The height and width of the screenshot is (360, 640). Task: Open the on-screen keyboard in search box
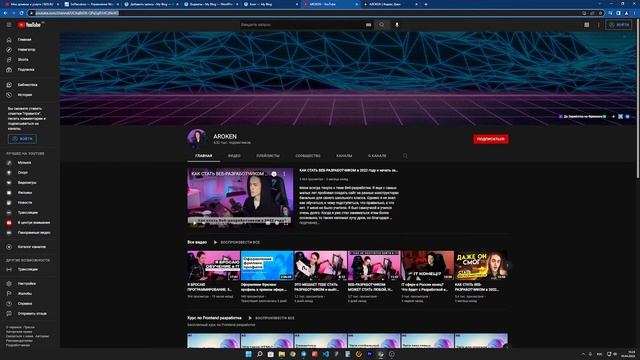(368, 25)
